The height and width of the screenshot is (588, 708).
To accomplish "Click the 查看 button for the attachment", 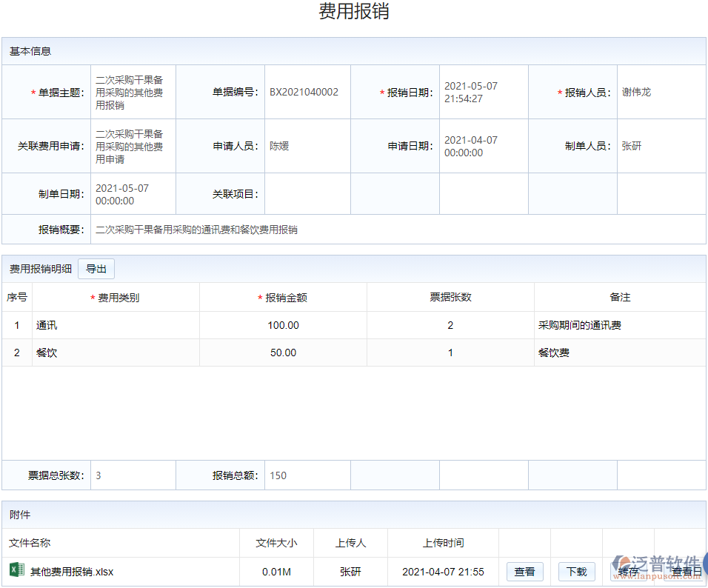I will click(524, 572).
